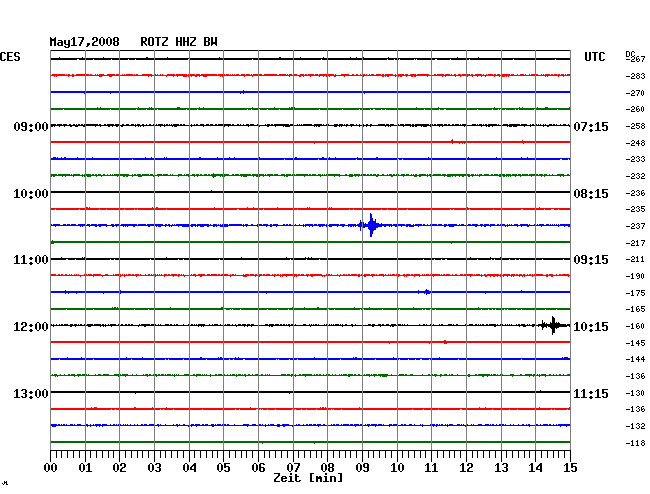
Task: Select the DC value -145
Action: click(635, 343)
